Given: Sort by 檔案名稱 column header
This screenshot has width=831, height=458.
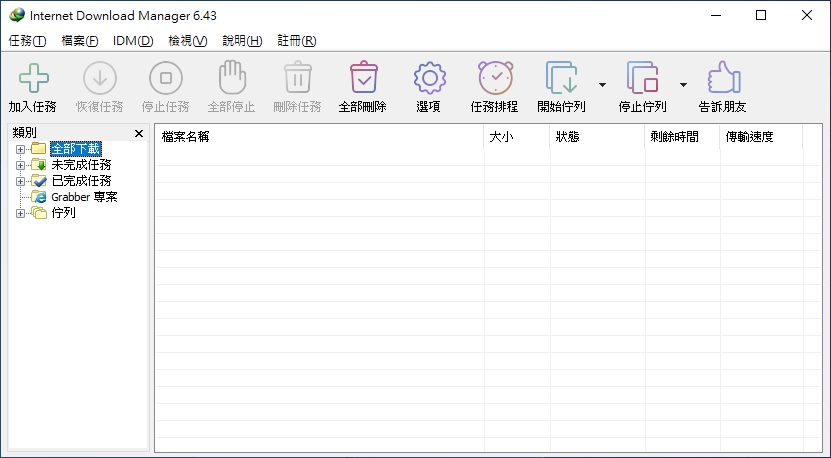Looking at the screenshot, I should 319,137.
